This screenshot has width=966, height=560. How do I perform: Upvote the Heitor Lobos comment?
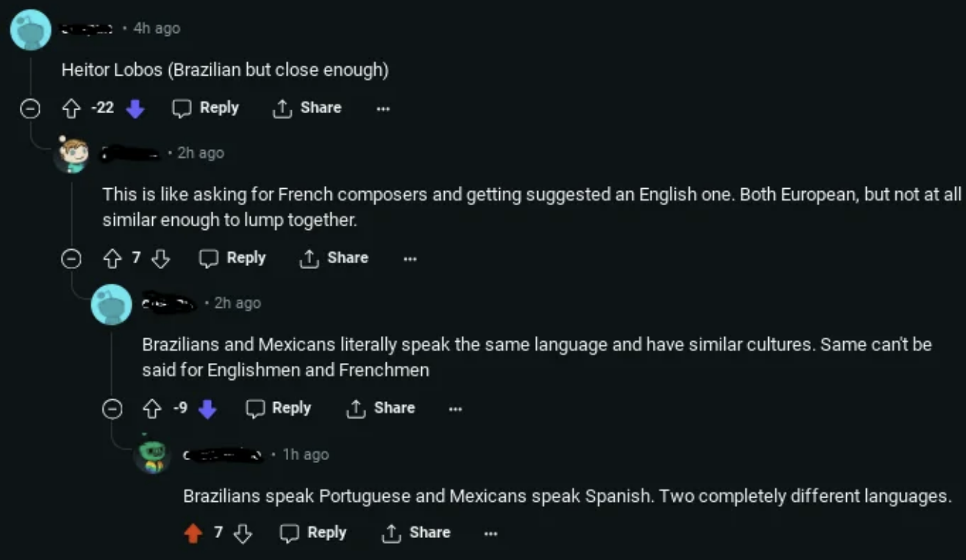[x=71, y=108]
